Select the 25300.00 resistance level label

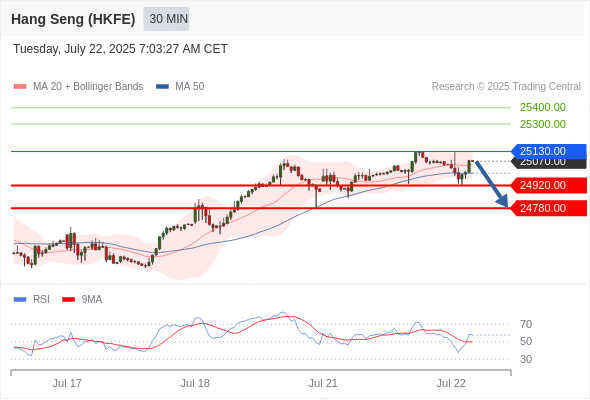[543, 124]
